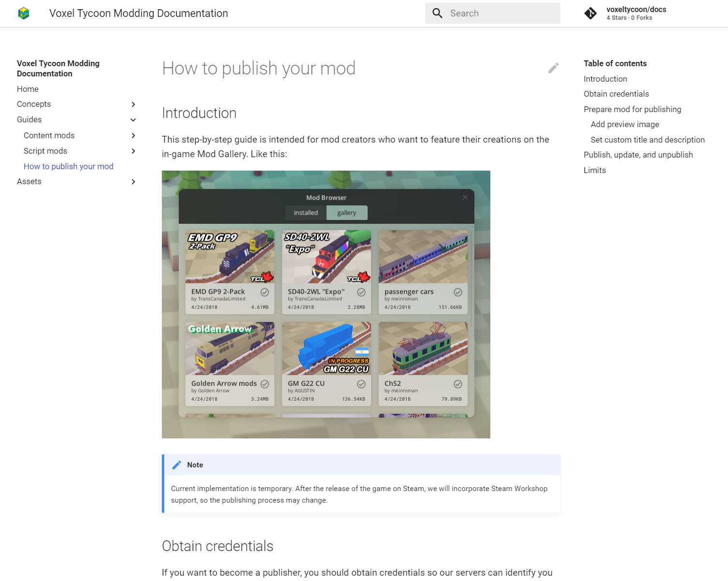
Task: Click the Mod Browser screenshot image
Action: point(326,305)
